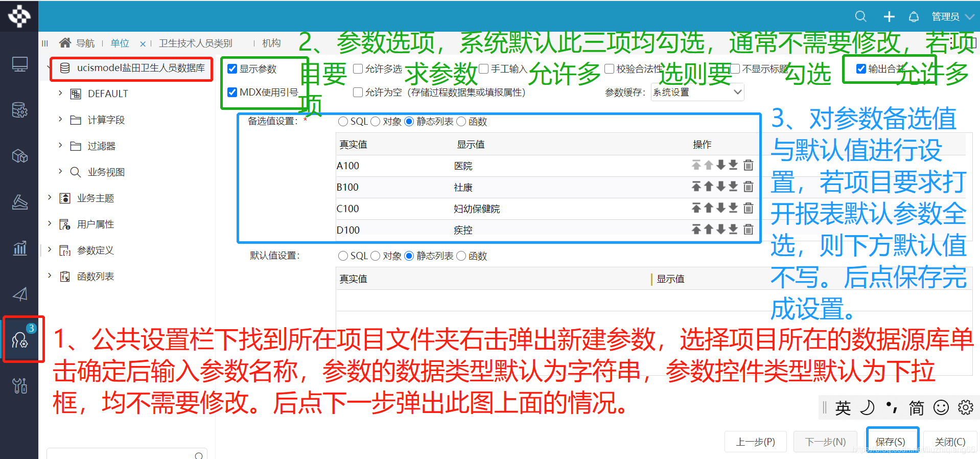
Task: Expand the 用户属性 node
Action: [x=50, y=223]
